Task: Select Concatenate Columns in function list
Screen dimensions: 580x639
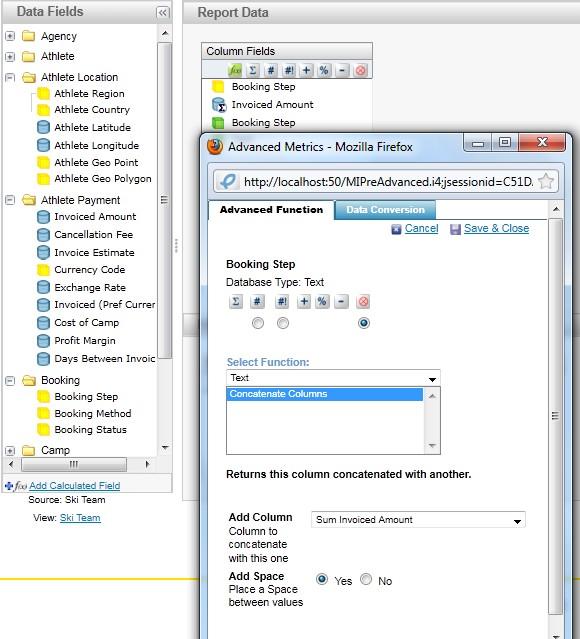Action: tap(324, 394)
